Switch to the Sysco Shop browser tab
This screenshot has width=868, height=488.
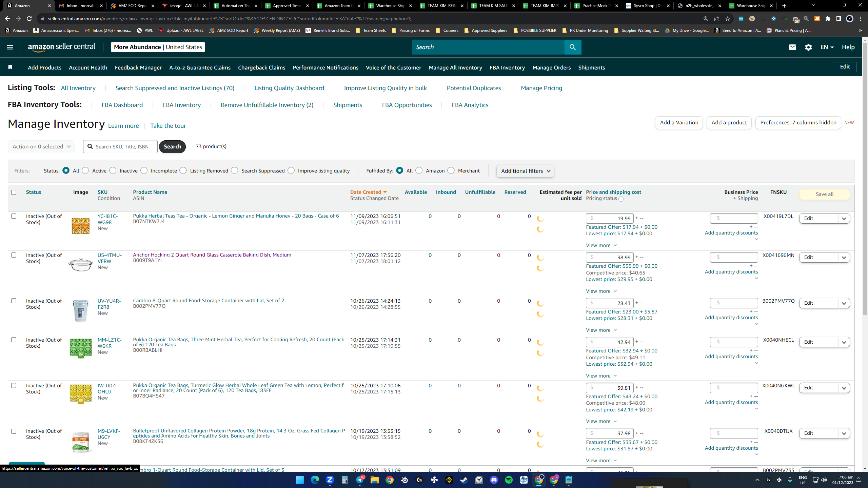pos(648,6)
